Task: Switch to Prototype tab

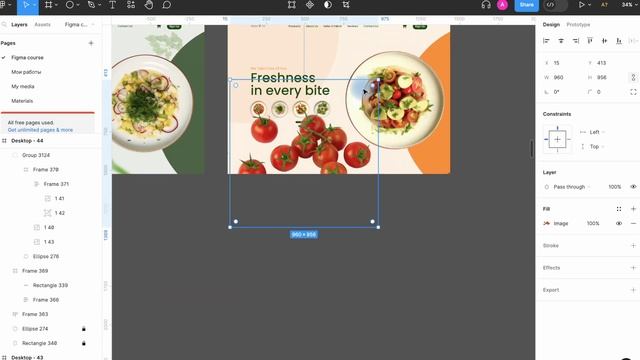Action: 578,24
